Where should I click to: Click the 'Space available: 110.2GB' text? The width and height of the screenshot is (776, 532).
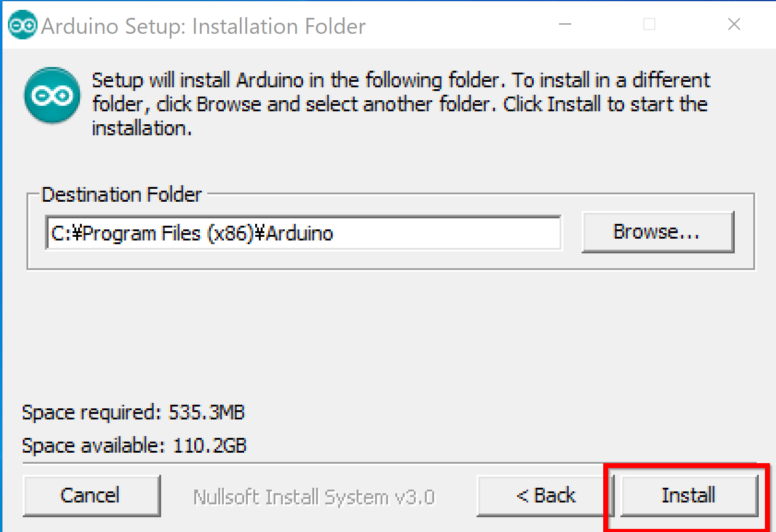click(134, 445)
